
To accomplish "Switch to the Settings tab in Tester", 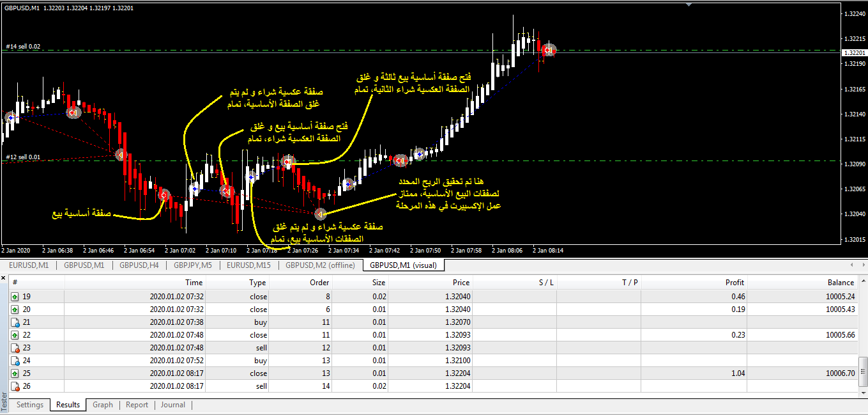I will point(30,405).
